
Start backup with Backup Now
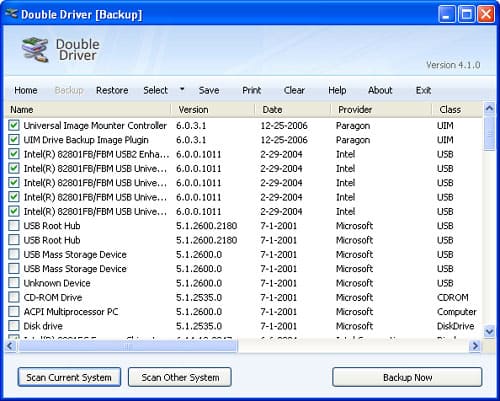407,377
